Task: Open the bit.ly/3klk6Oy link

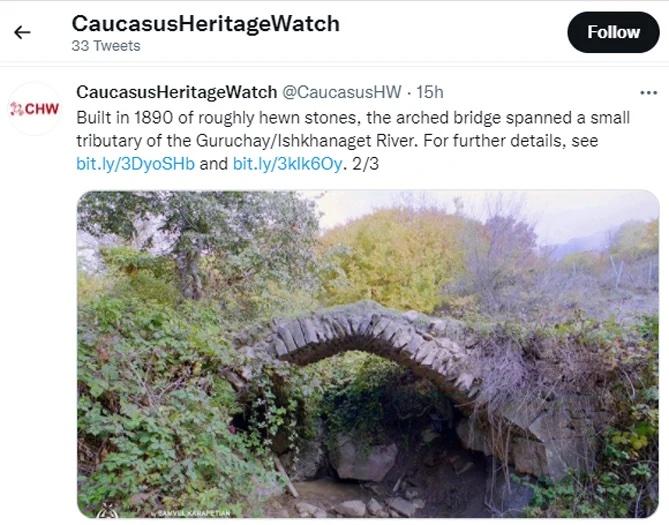Action: (287, 164)
